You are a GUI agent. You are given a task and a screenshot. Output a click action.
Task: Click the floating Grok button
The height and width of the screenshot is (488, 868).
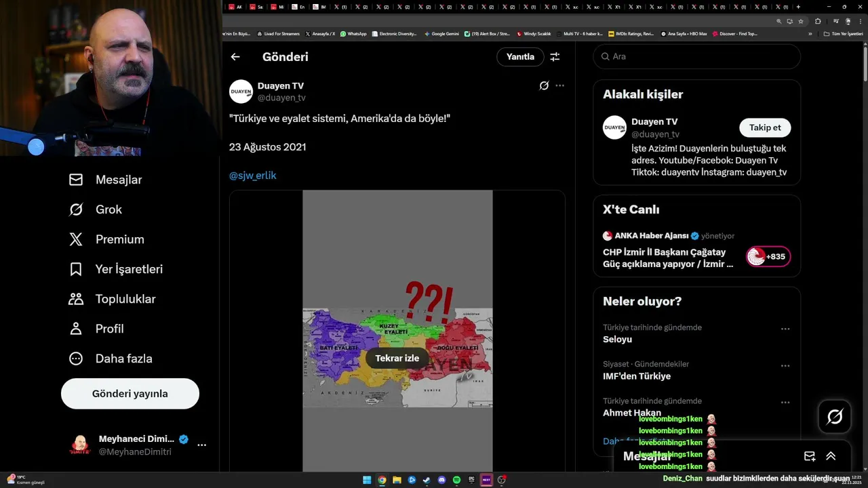835,417
